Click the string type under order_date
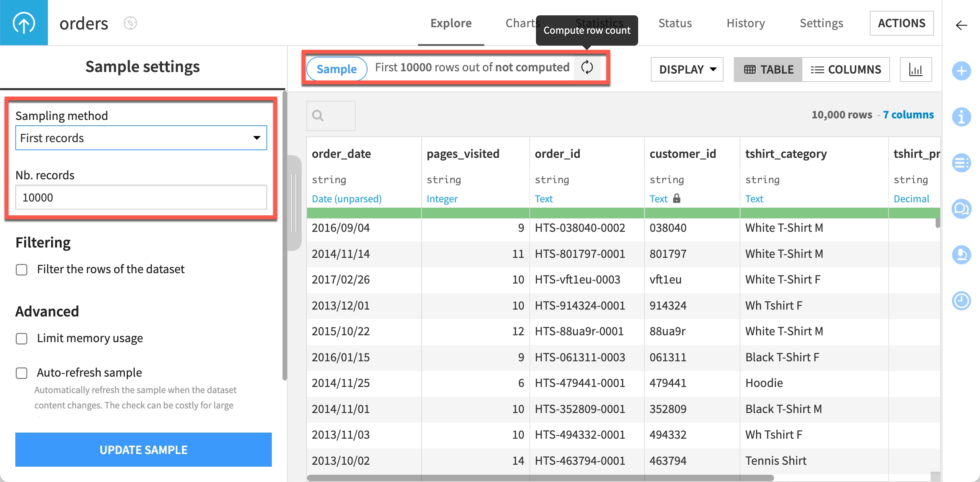The height and width of the screenshot is (482, 980). 329,180
